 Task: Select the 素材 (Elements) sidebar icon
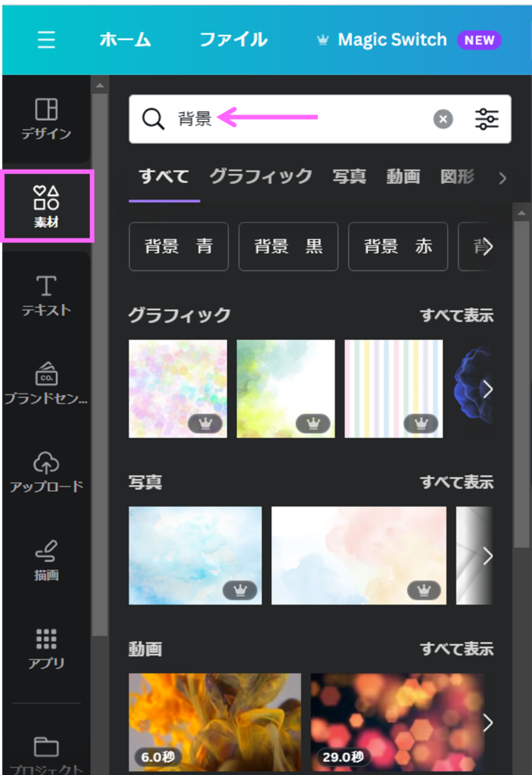(47, 207)
